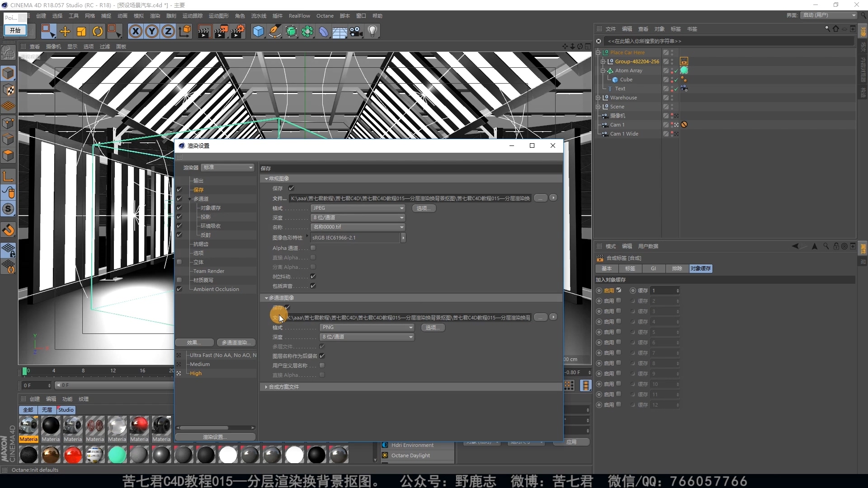Uncheck the regular image Save checkbox
The height and width of the screenshot is (488, 868).
291,188
